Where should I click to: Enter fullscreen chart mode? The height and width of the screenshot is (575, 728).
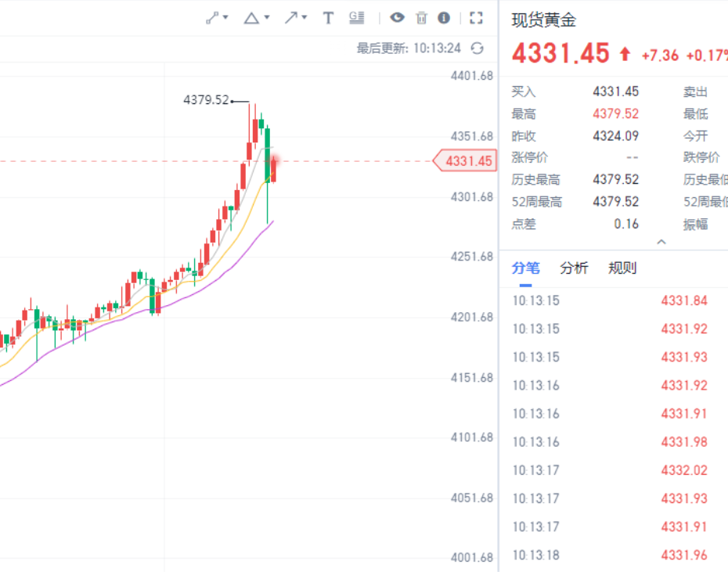(476, 18)
